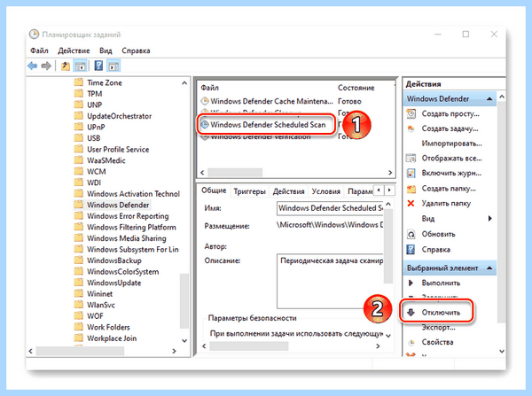This screenshot has width=532, height=396.
Task: Click the Отображать все... action icon
Action: coord(411,159)
